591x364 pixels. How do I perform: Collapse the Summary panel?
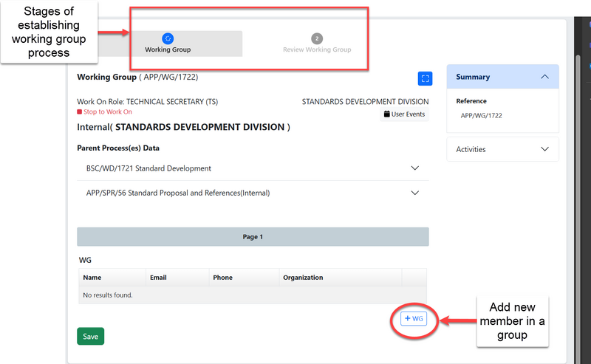[544, 77]
